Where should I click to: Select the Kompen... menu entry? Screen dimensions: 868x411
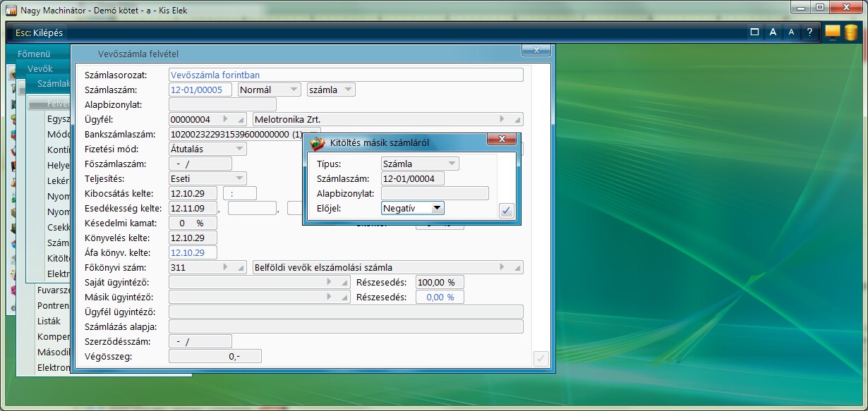(54, 336)
